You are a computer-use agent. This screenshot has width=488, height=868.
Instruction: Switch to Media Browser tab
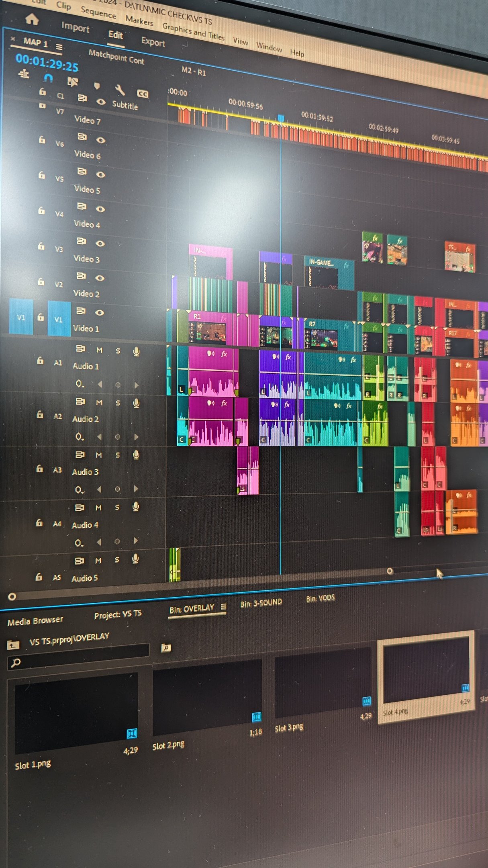[x=35, y=620]
